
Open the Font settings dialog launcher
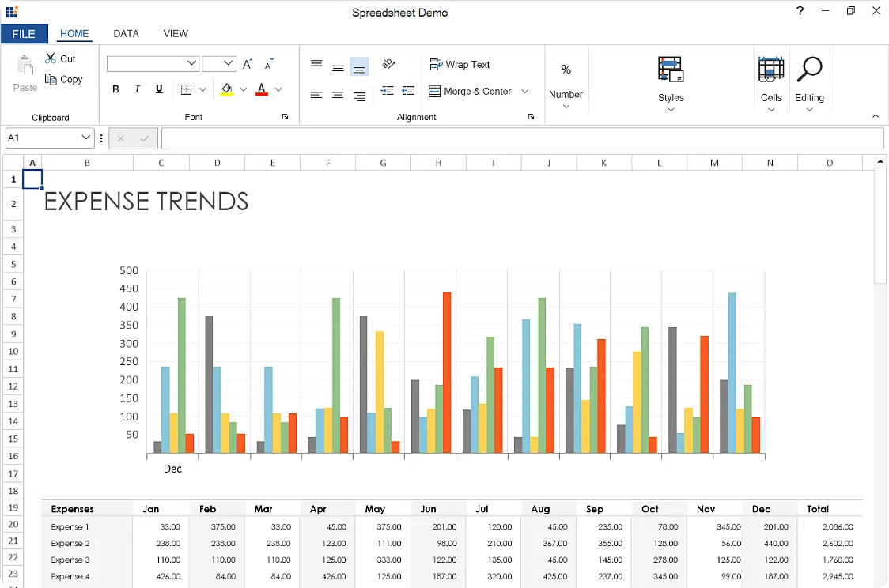(286, 116)
